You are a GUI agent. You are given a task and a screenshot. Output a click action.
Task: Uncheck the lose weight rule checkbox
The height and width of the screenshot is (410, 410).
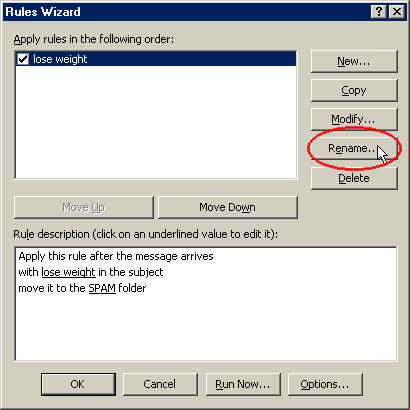(23, 59)
